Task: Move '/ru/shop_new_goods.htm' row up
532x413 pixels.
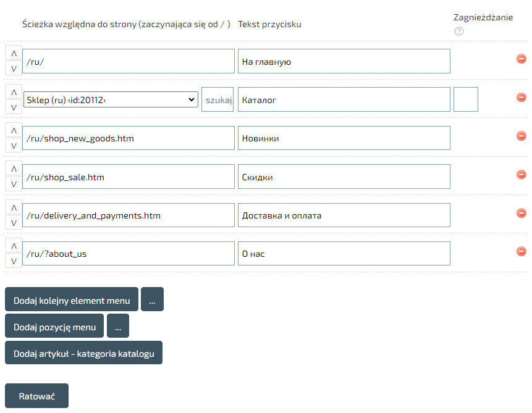Action: click(14, 130)
